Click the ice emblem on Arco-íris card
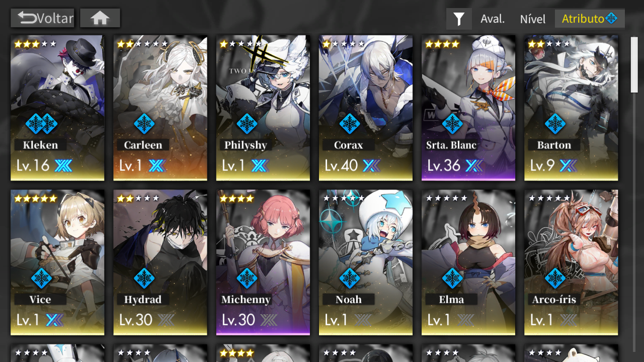This screenshot has height=362, width=644. tap(554, 278)
